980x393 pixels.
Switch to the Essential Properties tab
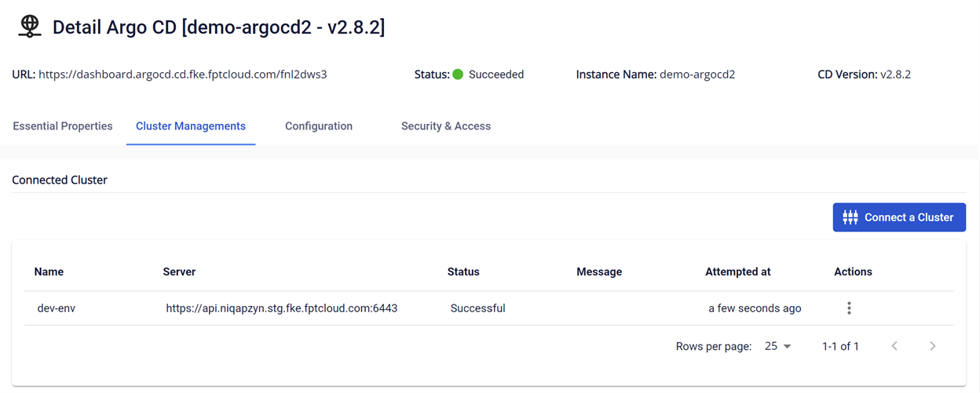tap(63, 126)
